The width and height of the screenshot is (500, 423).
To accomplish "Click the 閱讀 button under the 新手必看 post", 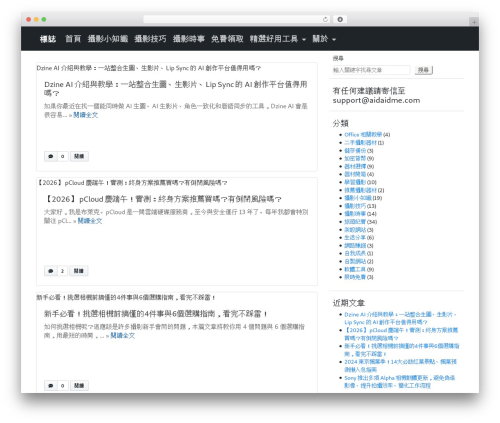I will pyautogui.click(x=79, y=386).
